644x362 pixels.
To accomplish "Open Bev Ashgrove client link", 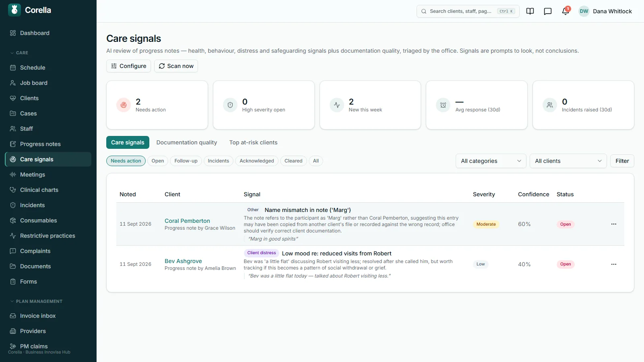I will click(183, 261).
